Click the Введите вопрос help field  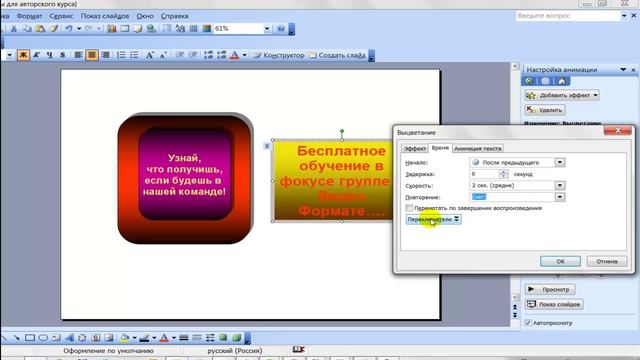(568, 16)
